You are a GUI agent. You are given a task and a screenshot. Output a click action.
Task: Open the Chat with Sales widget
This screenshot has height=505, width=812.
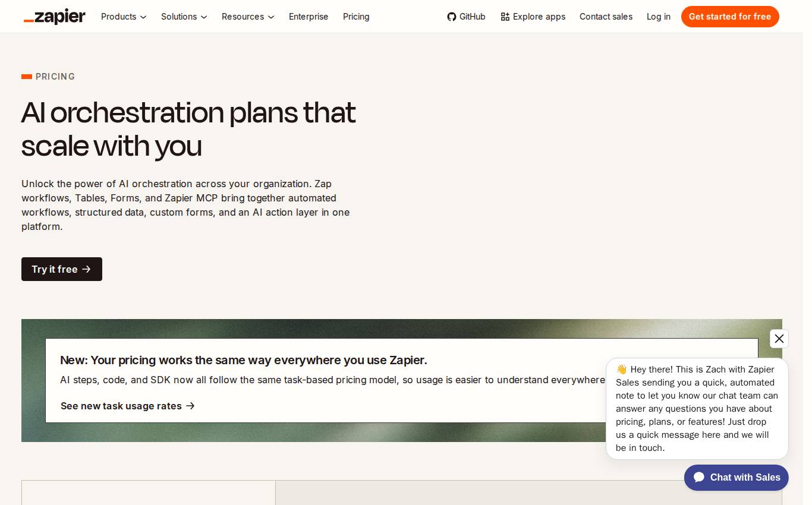pyautogui.click(x=737, y=478)
